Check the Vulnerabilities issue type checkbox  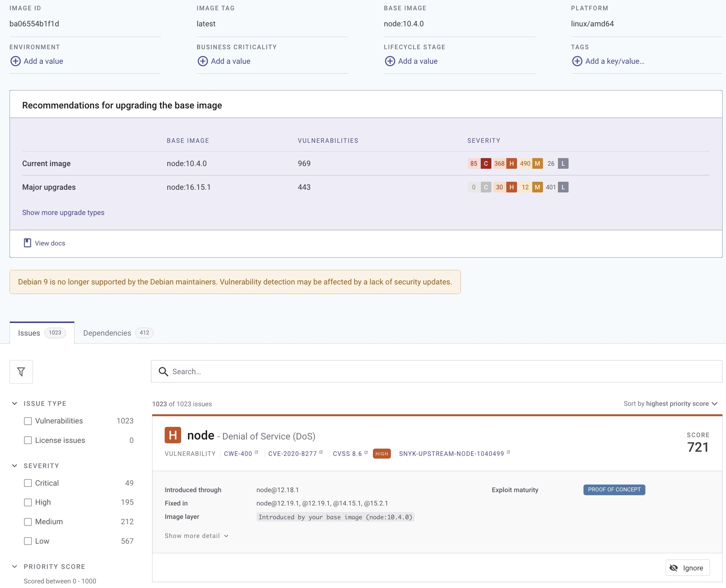(x=28, y=421)
